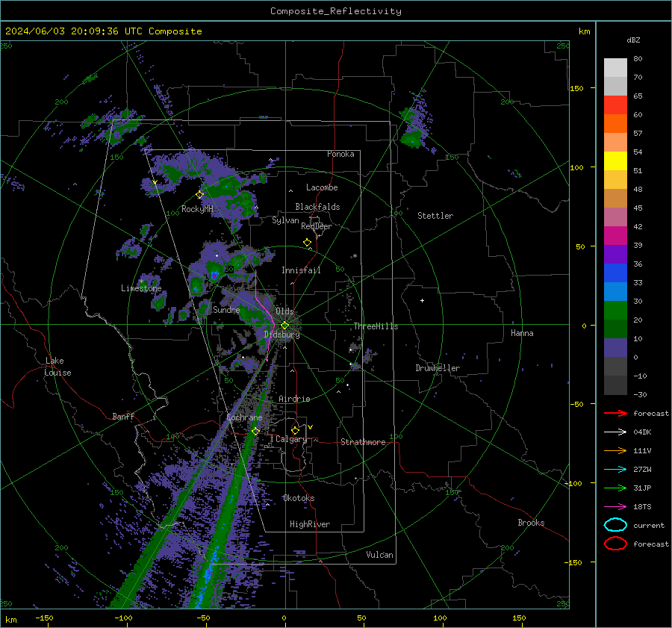The height and width of the screenshot is (628, 672).
Task: Click the 80 value on dBZ scale
Action: (x=638, y=59)
